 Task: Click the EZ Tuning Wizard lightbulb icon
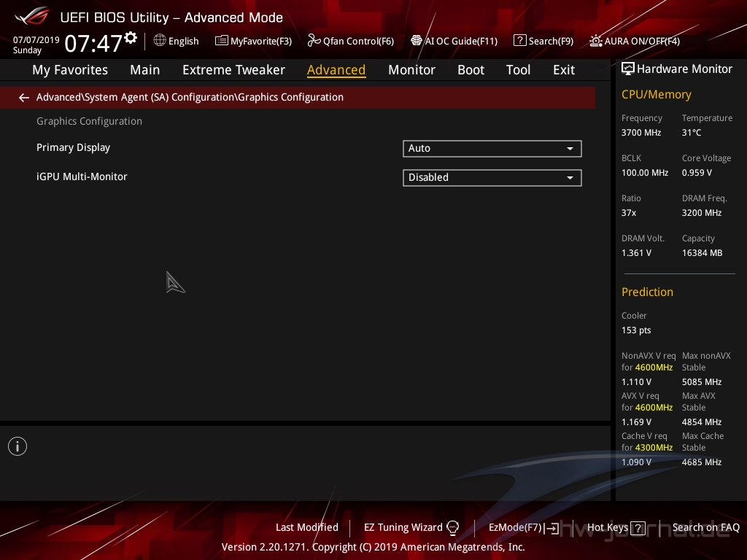point(452,528)
